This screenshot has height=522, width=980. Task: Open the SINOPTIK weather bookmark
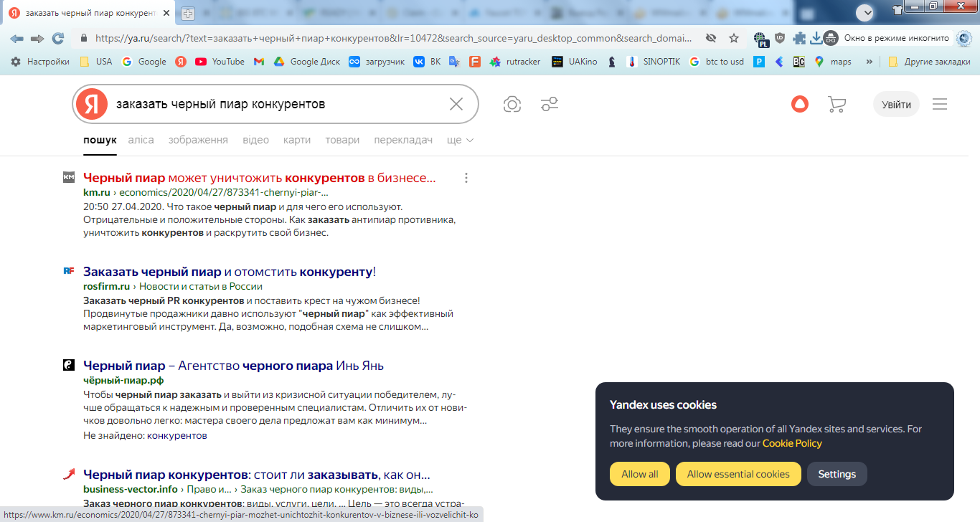click(652, 62)
